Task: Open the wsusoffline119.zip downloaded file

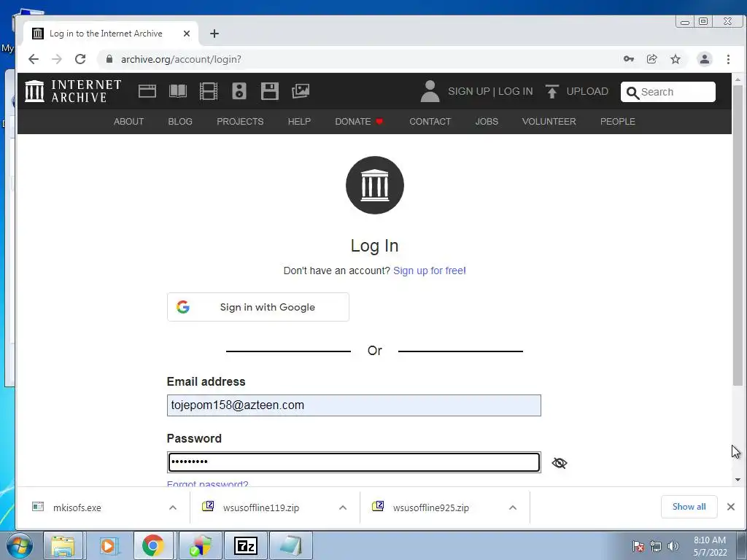Action: pyautogui.click(x=261, y=507)
